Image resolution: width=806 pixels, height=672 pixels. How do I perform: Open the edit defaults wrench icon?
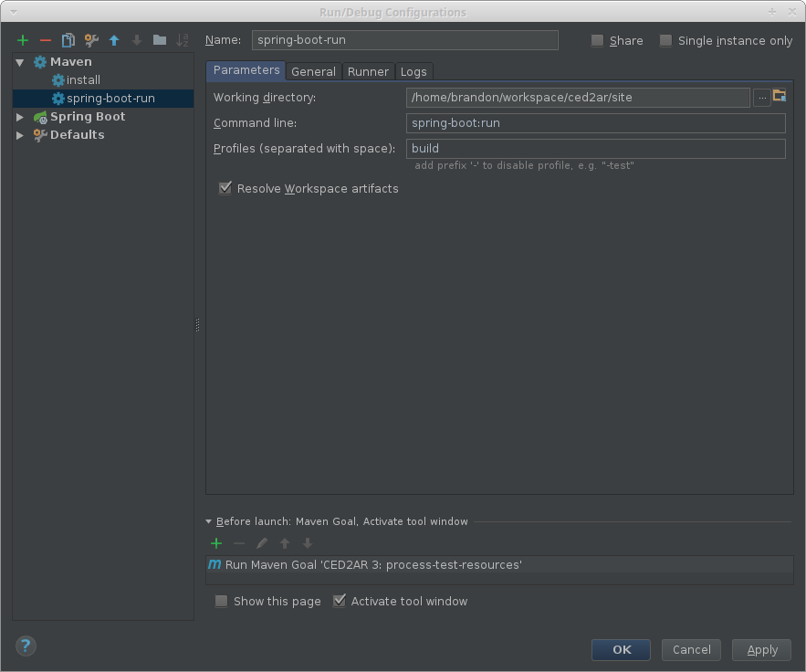[91, 40]
